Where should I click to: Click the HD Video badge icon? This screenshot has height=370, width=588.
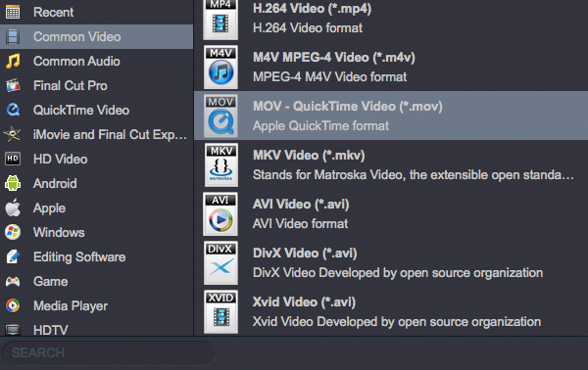tap(13, 159)
